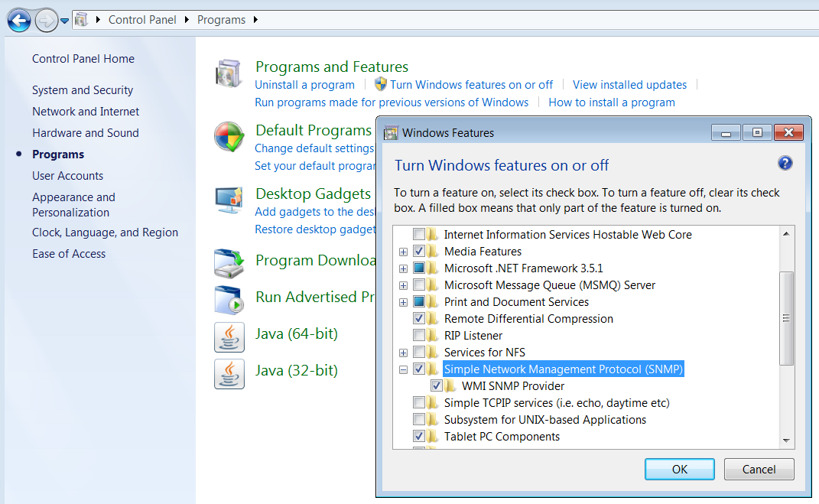This screenshot has width=819, height=504.
Task: Click the View installed updates link
Action: pyautogui.click(x=629, y=85)
